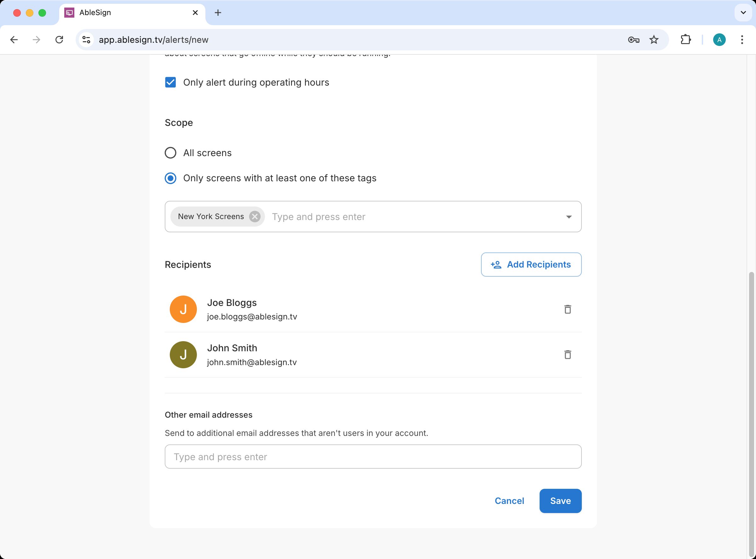Click the browser back arrow
Image resolution: width=756 pixels, height=559 pixels.
[14, 40]
